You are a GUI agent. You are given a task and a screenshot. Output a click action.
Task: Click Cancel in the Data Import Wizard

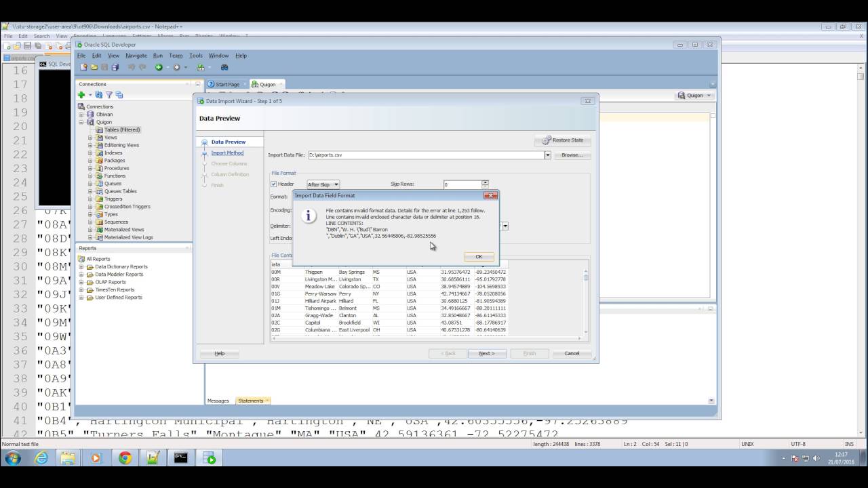572,353
